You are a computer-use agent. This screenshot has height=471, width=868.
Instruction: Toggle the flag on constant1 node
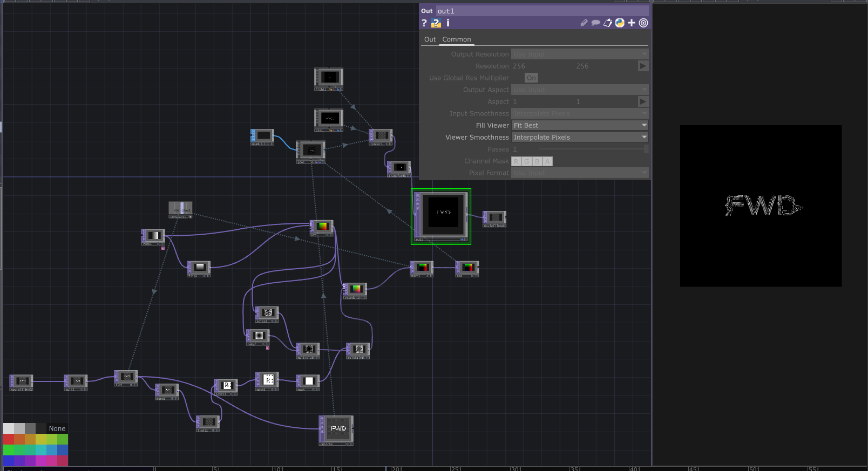coord(190,216)
